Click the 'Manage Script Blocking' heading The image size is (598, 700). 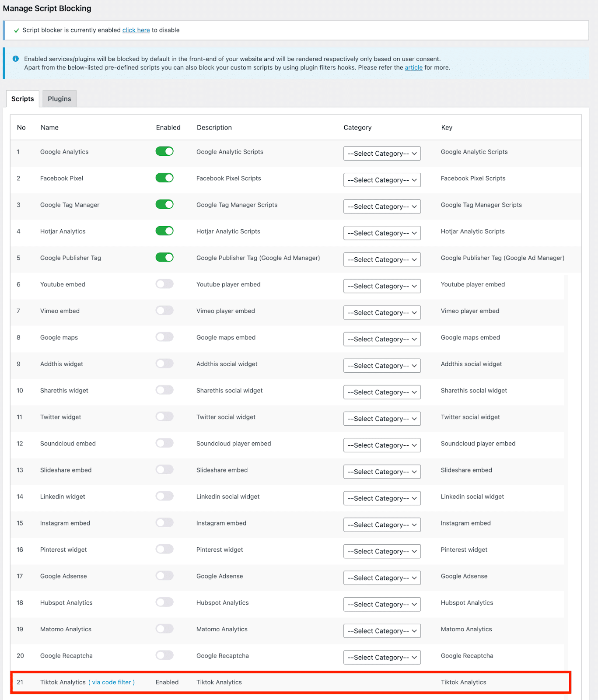[x=47, y=8]
